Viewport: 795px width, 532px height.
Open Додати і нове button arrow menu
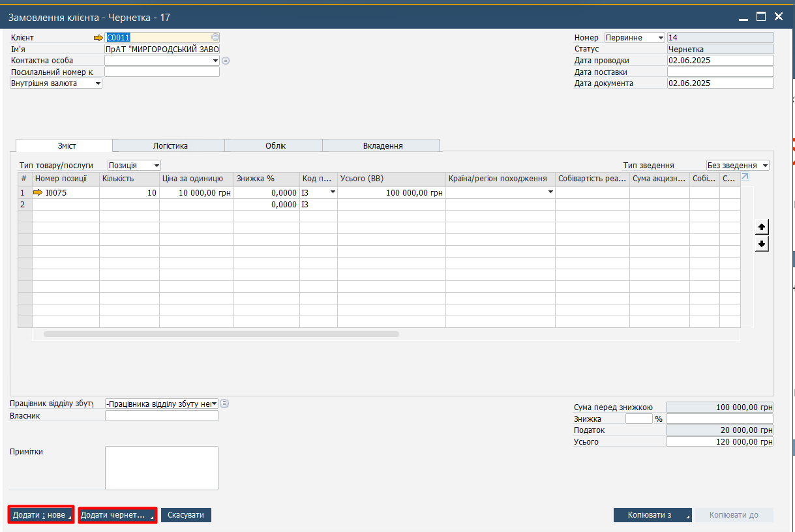[x=70, y=518]
